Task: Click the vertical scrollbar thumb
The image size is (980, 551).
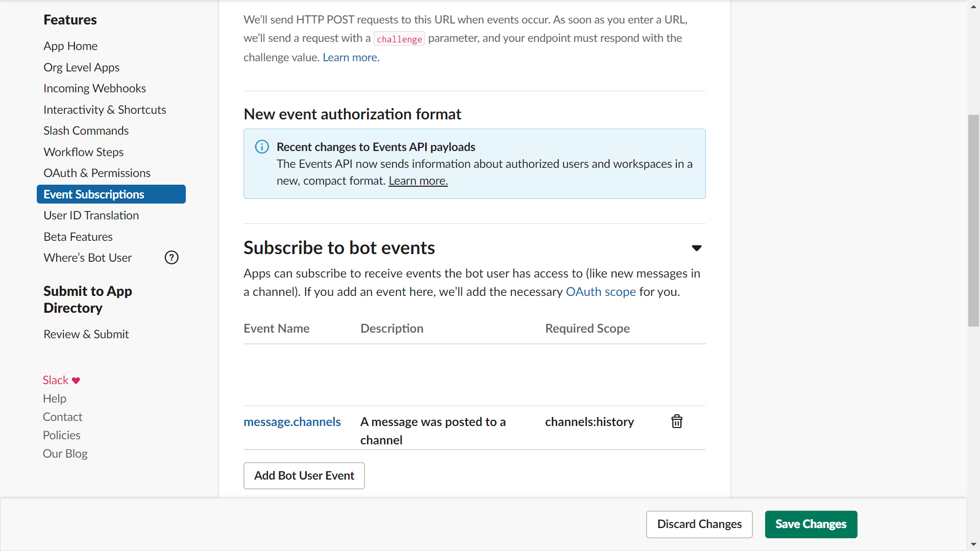Action: tap(973, 220)
